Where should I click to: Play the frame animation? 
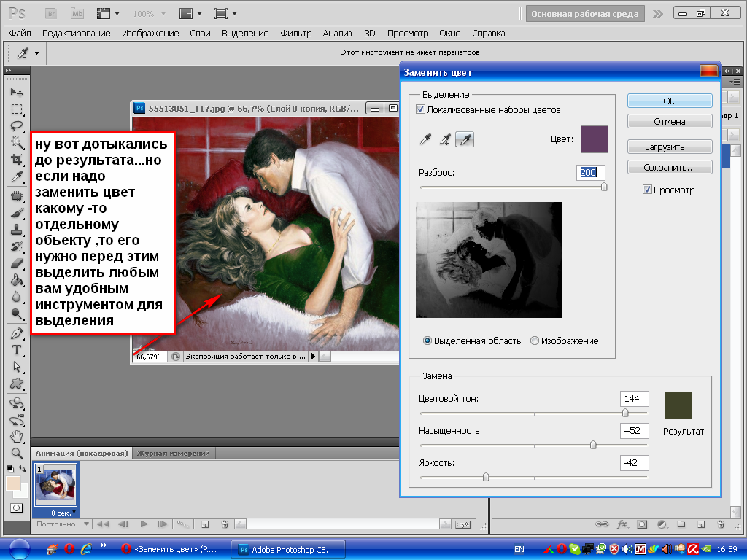pyautogui.click(x=144, y=524)
